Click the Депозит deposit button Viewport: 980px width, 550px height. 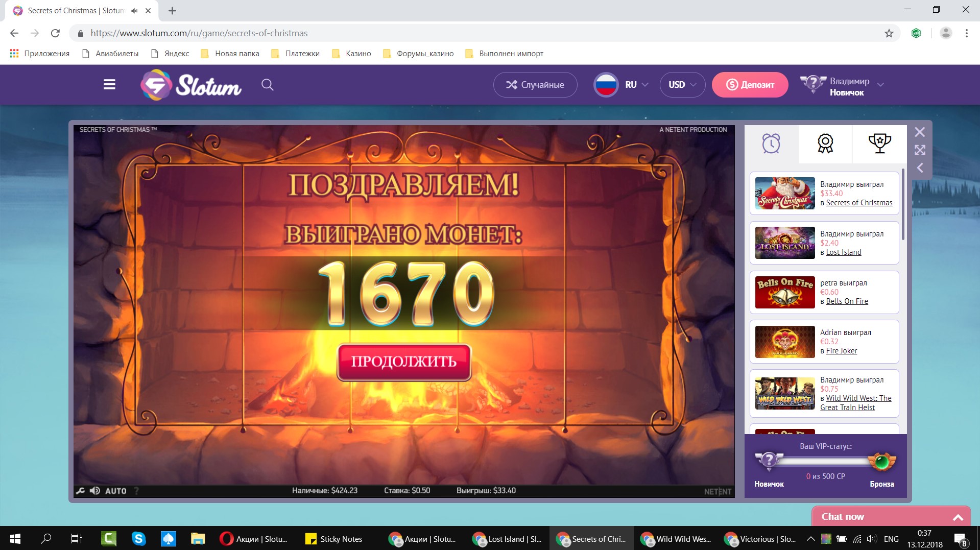click(750, 85)
